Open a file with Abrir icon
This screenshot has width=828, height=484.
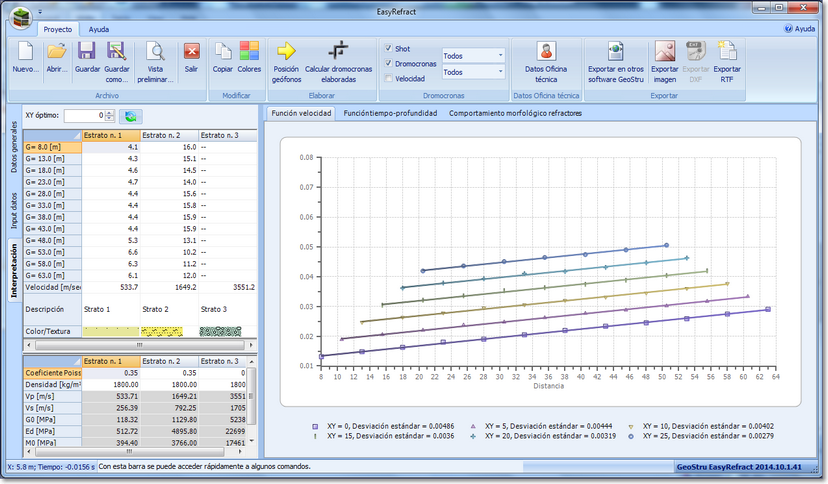tap(57, 52)
